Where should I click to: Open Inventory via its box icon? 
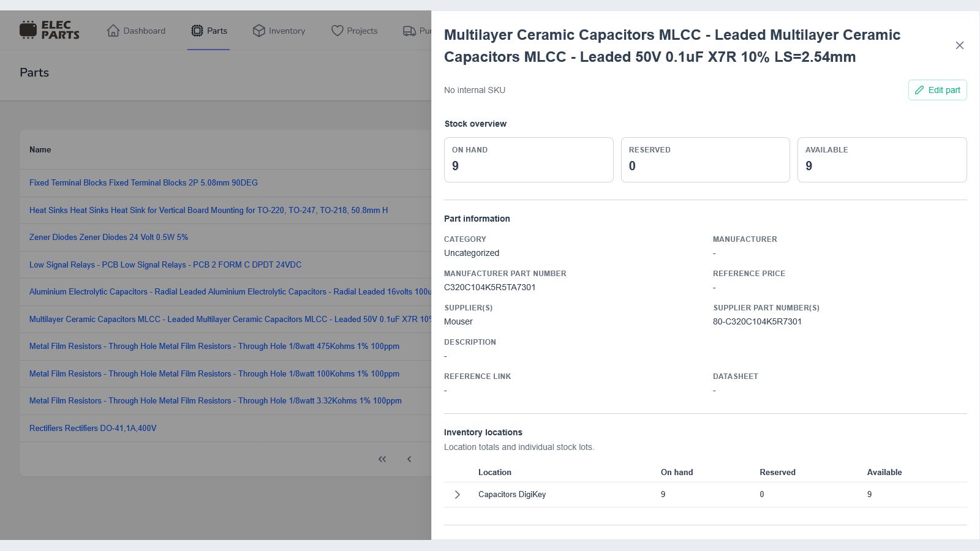point(259,31)
